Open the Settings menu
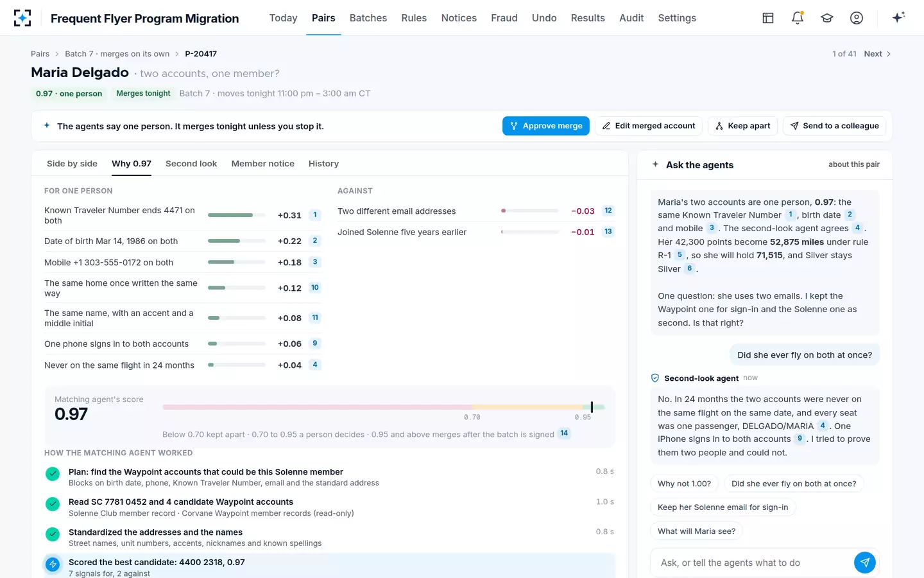924x578 pixels. click(677, 18)
